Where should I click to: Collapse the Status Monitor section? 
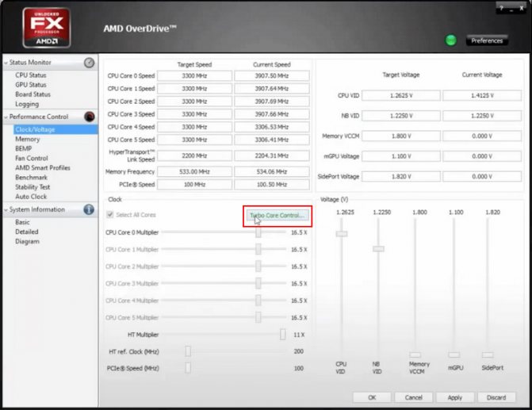(6, 63)
